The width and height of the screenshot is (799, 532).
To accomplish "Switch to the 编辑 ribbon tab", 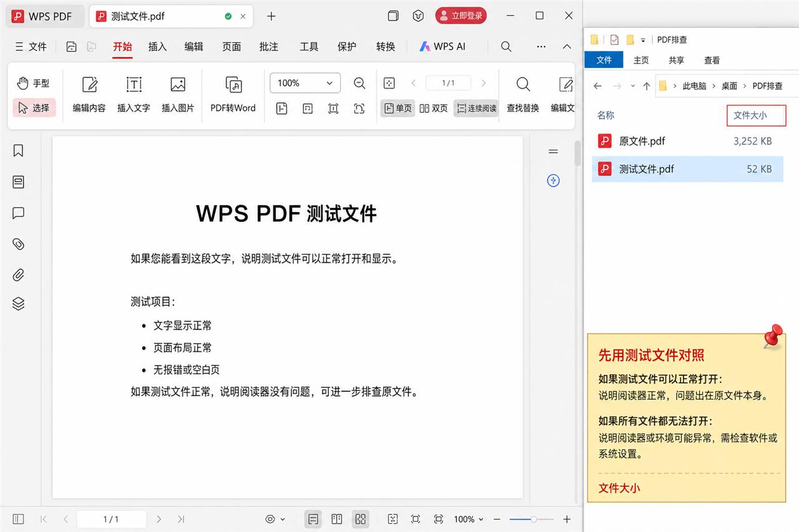I will pyautogui.click(x=194, y=47).
